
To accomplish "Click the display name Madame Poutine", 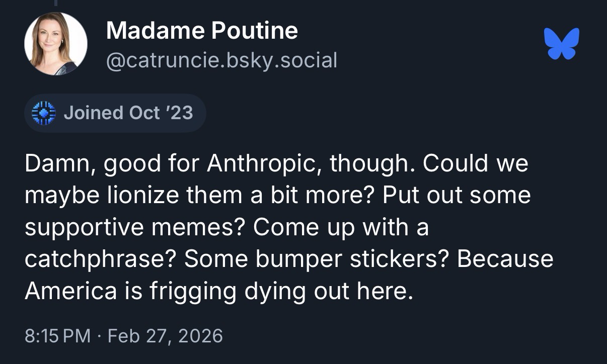I will click(202, 31).
